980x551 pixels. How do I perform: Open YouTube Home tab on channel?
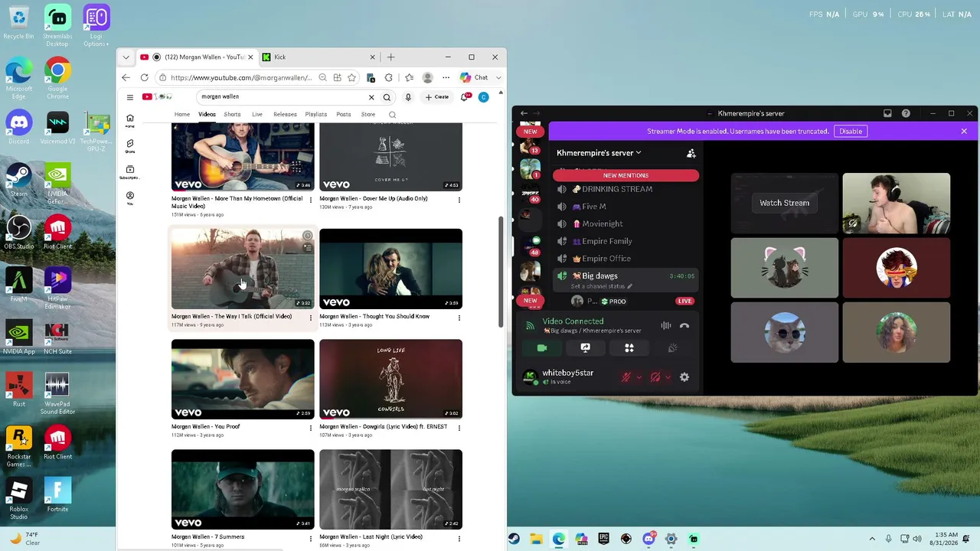[x=181, y=115]
